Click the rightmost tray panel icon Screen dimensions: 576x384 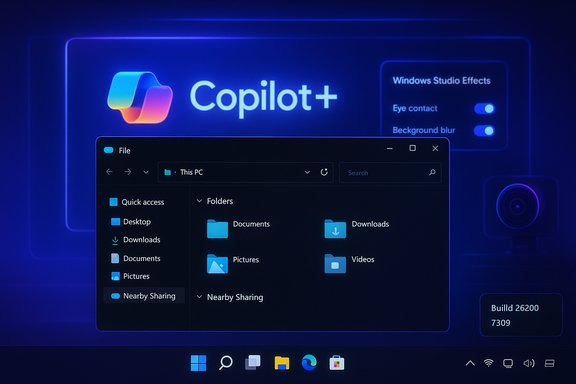pos(550,363)
